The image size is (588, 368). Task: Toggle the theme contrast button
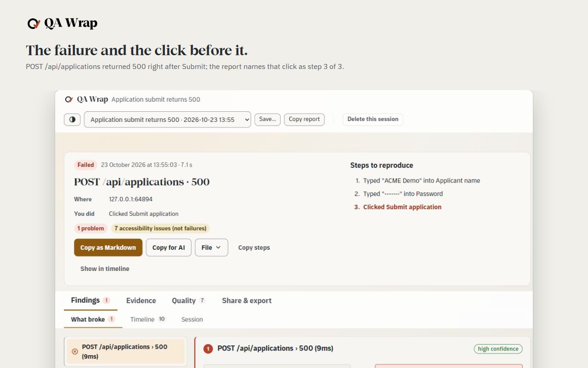72,120
